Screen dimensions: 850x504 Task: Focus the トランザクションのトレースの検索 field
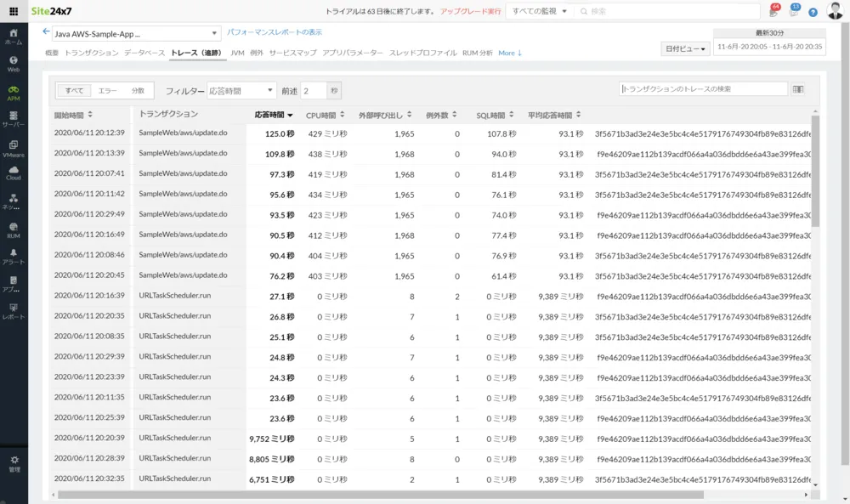[x=704, y=89]
